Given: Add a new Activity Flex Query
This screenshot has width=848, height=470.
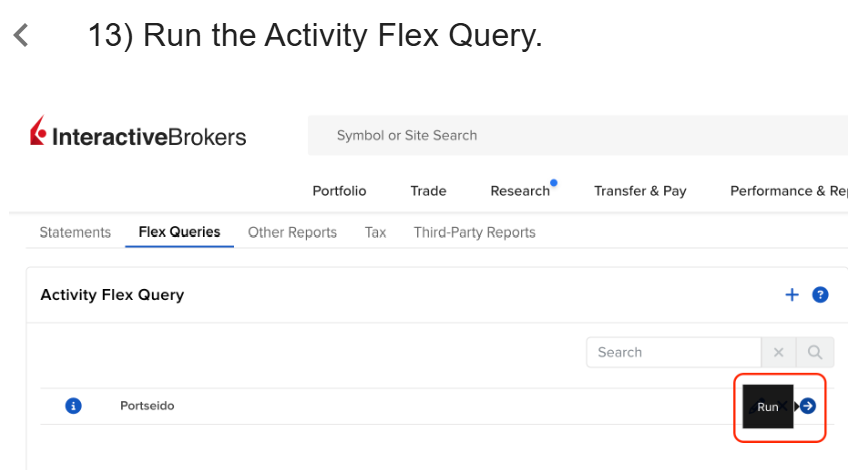Looking at the screenshot, I should [x=792, y=295].
